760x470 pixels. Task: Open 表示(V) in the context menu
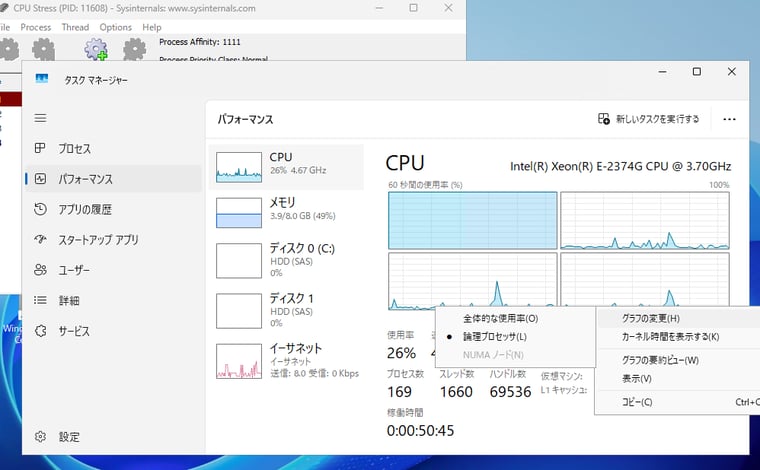point(677,378)
